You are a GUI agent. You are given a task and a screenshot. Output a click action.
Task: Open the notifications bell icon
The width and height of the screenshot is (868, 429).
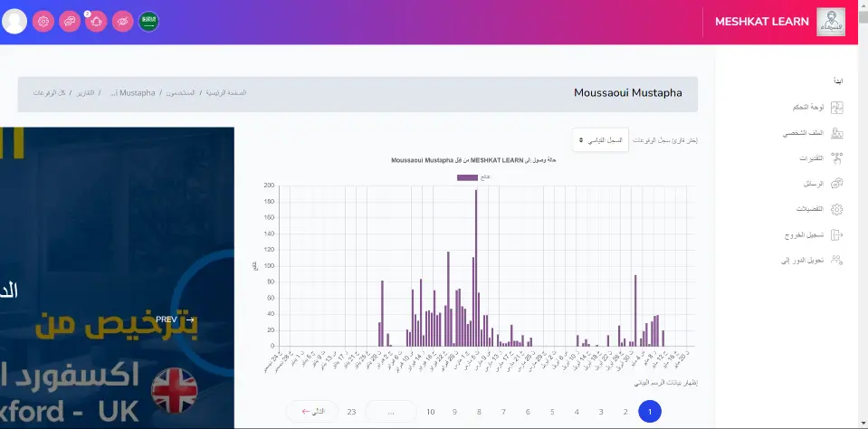tap(96, 21)
